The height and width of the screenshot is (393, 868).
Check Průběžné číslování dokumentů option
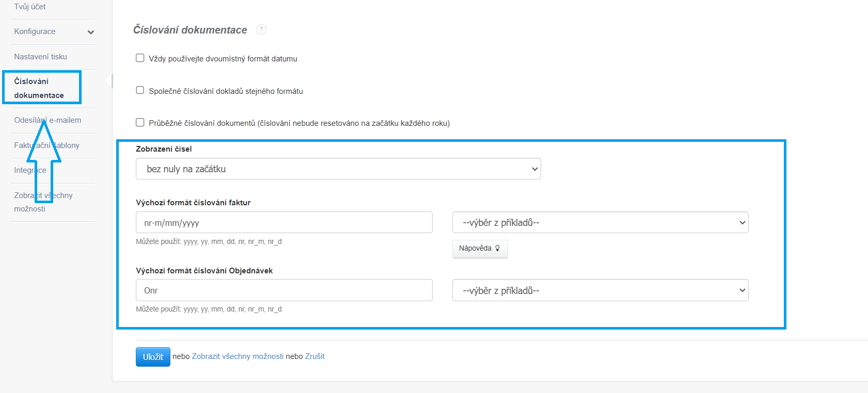click(x=140, y=123)
